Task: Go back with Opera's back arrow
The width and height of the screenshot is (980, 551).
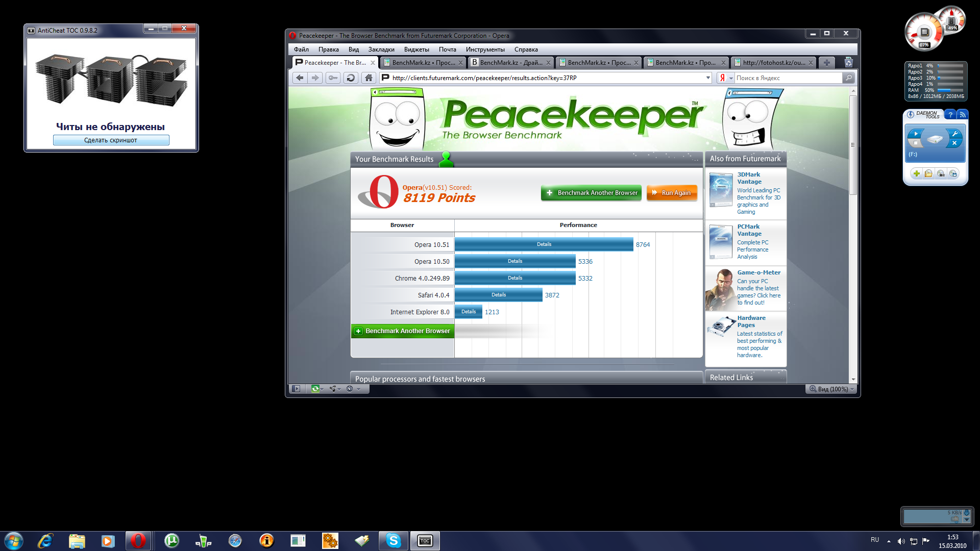Action: pyautogui.click(x=300, y=78)
